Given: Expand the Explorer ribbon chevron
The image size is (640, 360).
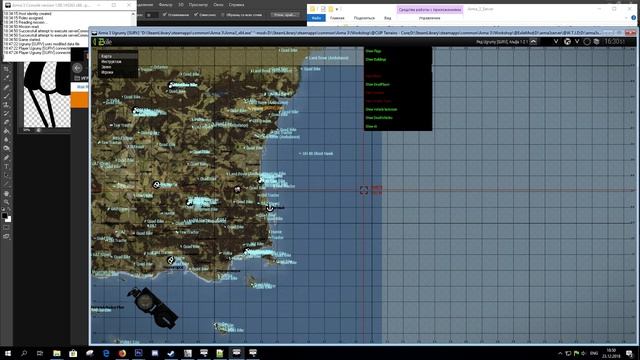Looking at the screenshot, I should click(626, 18).
